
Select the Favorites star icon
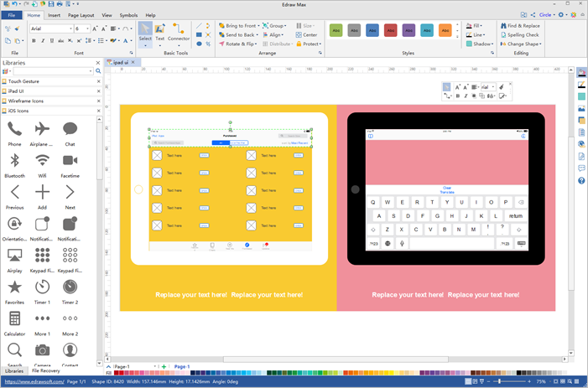point(14,287)
